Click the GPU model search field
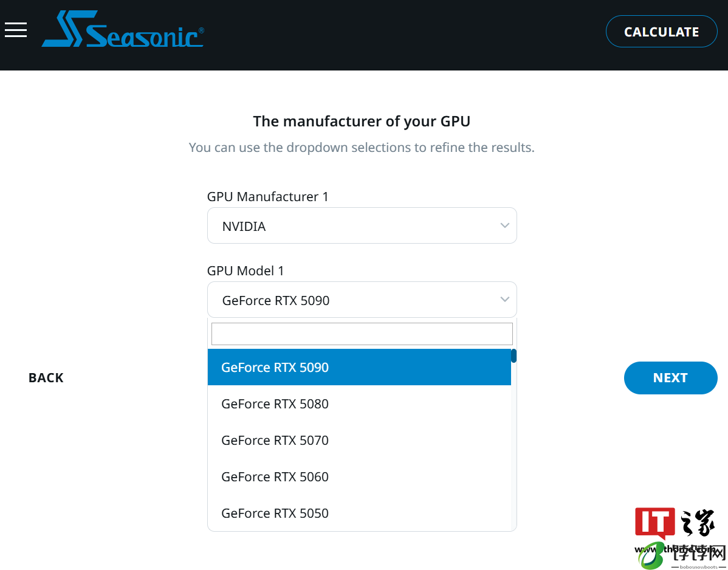Image resolution: width=728 pixels, height=570 pixels. [x=362, y=334]
